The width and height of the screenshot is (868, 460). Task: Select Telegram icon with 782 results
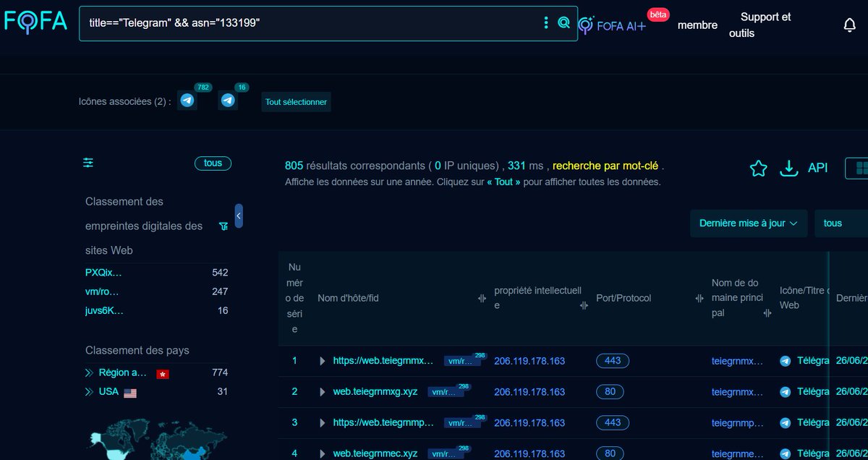[188, 101]
